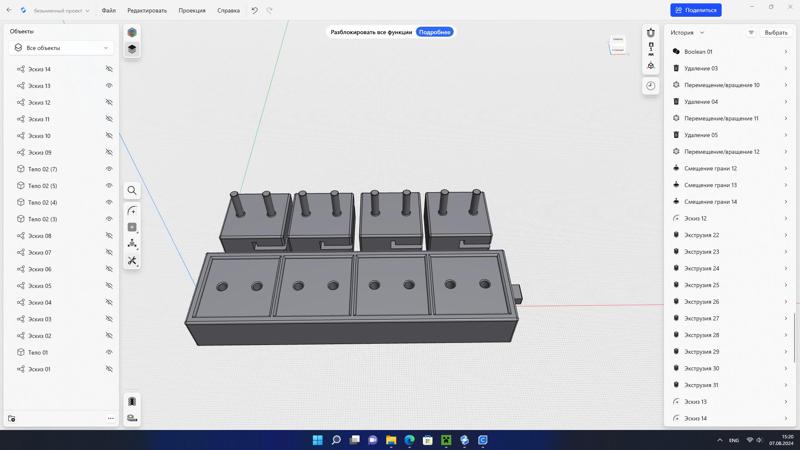Click the History panel vertical scrollbar
The height and width of the screenshot is (450, 800).
pos(794,338)
